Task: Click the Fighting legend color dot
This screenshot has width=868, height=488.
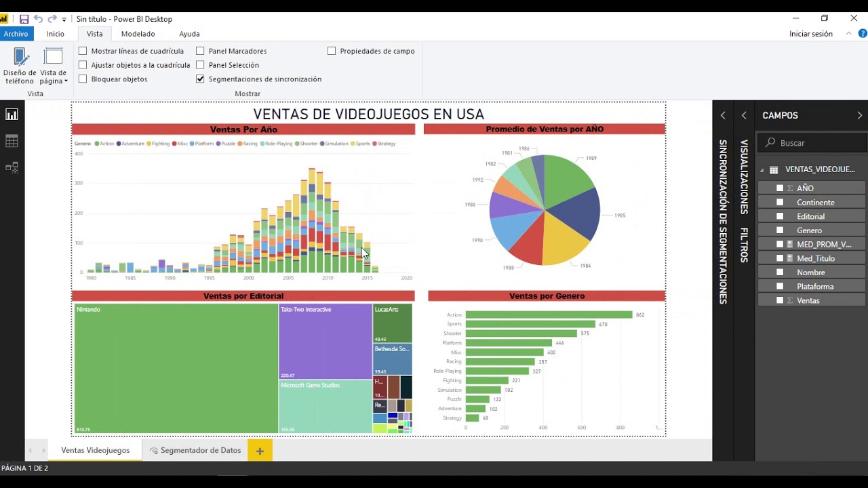Action: coord(149,144)
